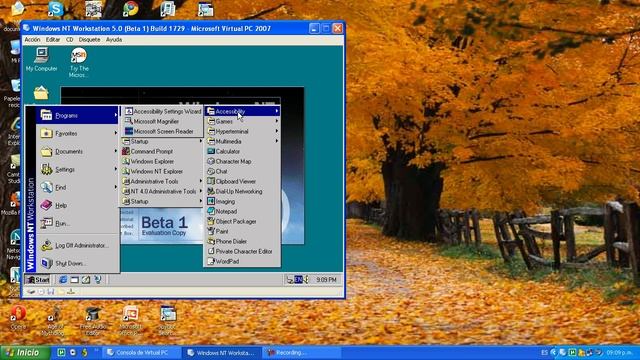
Task: Open Microsoft Office PowerPoint desktop shortcut
Action: (130, 321)
